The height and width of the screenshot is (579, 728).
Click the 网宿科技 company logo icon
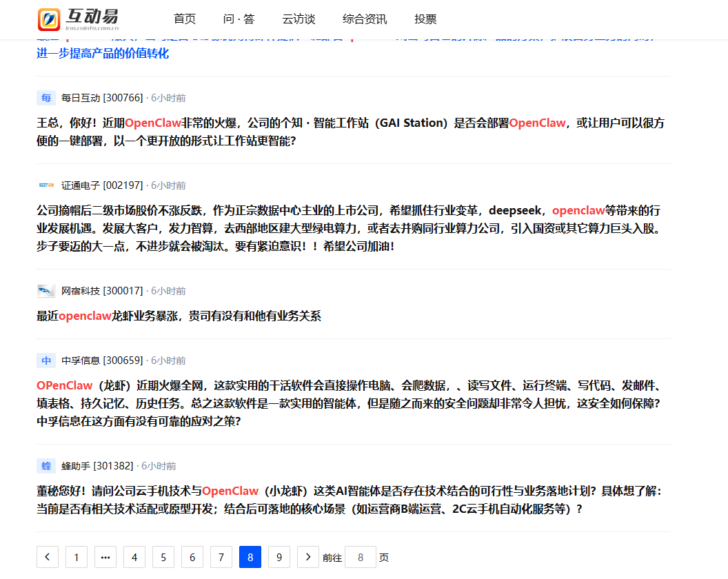(46, 291)
